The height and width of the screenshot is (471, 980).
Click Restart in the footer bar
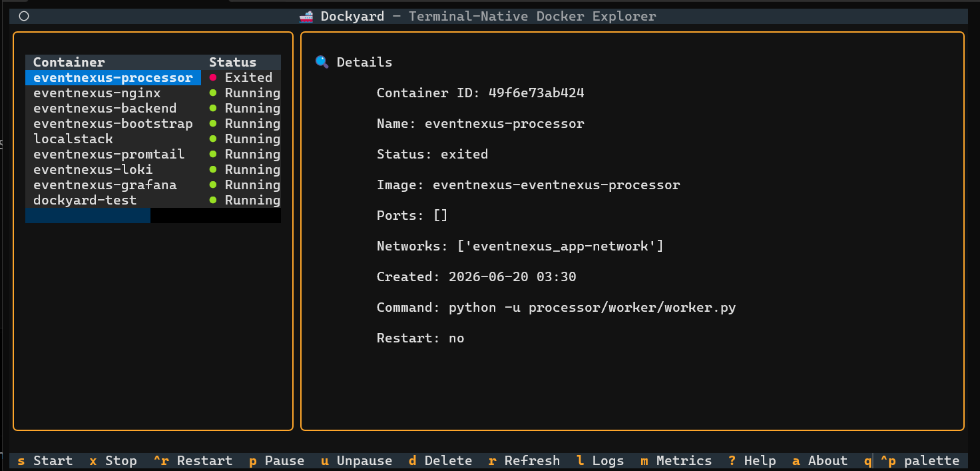pyautogui.click(x=192, y=461)
